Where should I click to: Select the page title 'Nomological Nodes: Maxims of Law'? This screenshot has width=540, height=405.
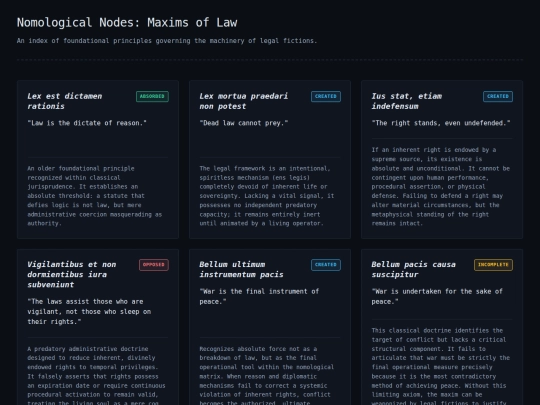(127, 23)
